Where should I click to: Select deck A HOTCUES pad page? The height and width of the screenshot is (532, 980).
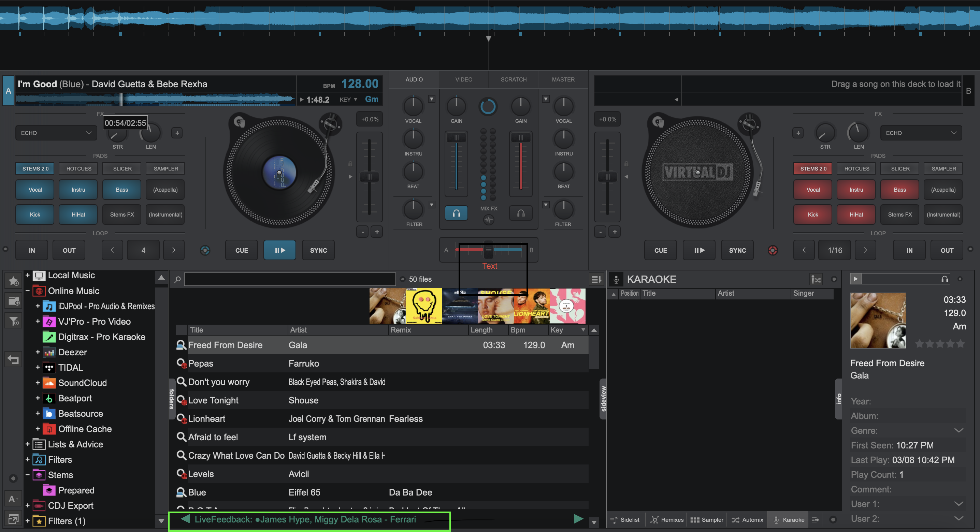[x=79, y=168]
